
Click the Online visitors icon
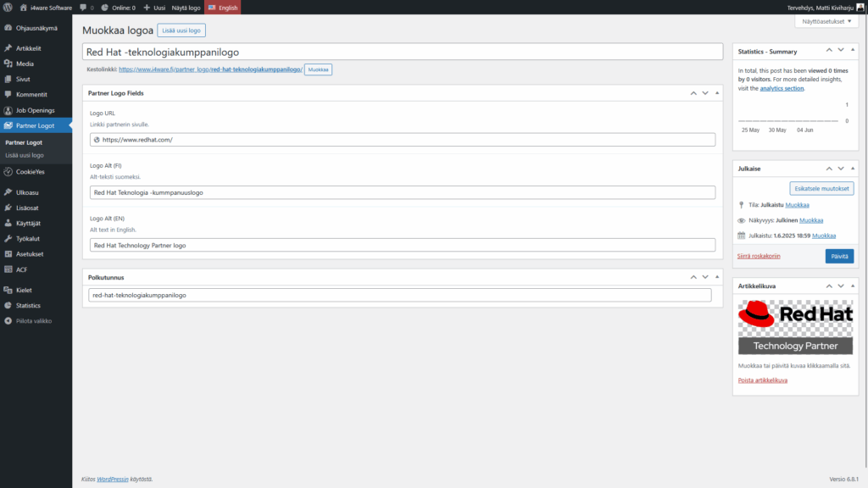pyautogui.click(x=104, y=8)
